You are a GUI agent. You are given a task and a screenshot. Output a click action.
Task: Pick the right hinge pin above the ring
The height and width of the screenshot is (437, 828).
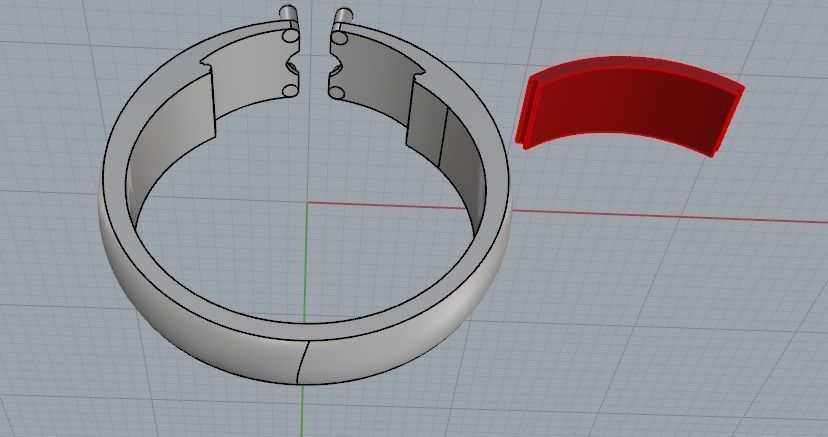[343, 17]
